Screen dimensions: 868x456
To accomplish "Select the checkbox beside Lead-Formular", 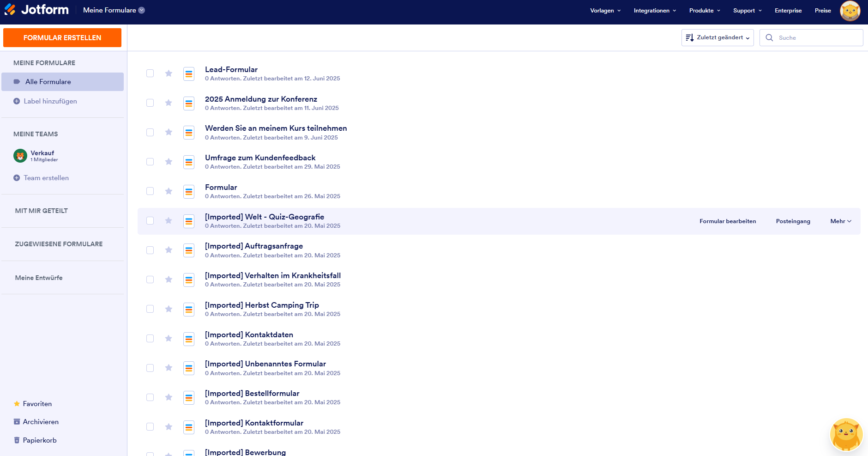I will tap(150, 73).
